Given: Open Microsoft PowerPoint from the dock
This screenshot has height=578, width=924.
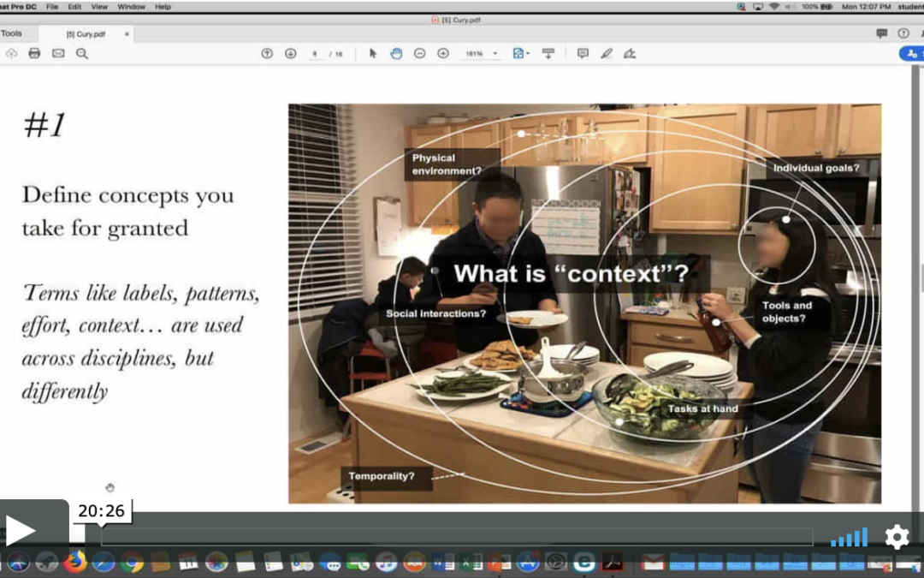Looking at the screenshot, I should pos(499,562).
